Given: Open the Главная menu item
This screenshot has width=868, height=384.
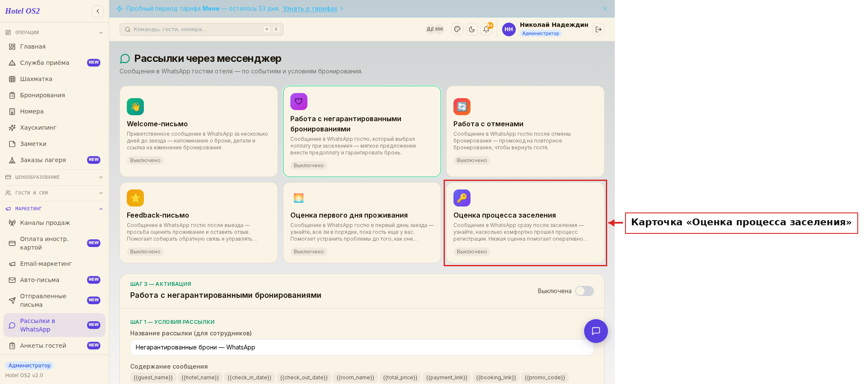Looking at the screenshot, I should (54, 47).
